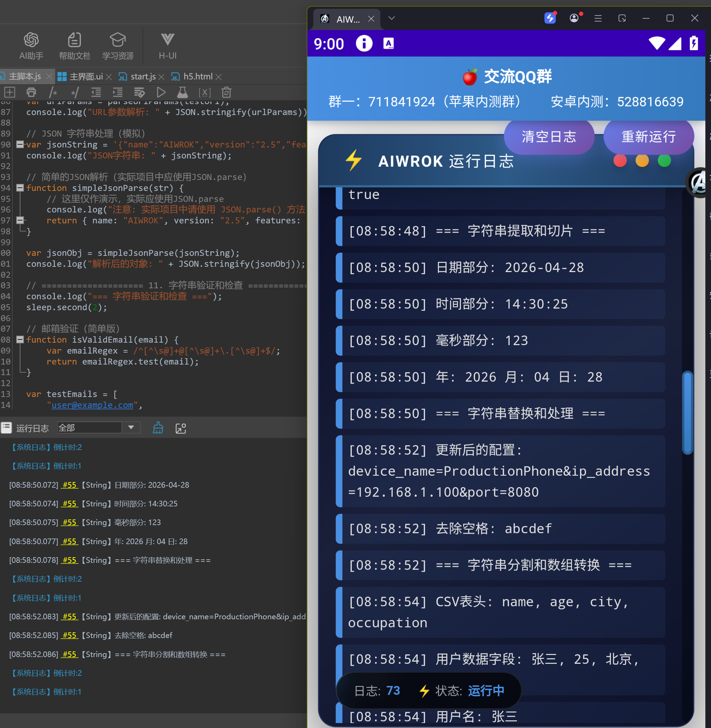The image size is (711, 728).
Task: Click the rotate screen icon in emulator
Action: [622, 18]
